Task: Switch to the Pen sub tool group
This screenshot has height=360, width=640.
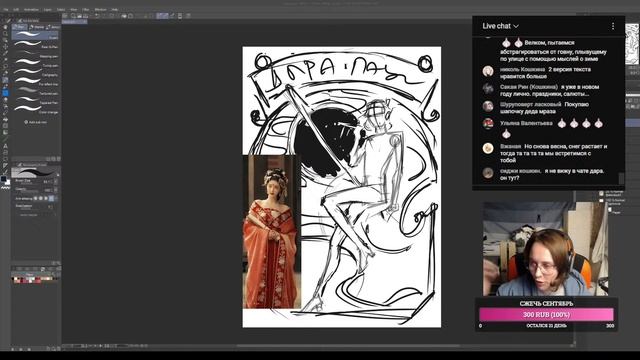Action: tap(20, 27)
